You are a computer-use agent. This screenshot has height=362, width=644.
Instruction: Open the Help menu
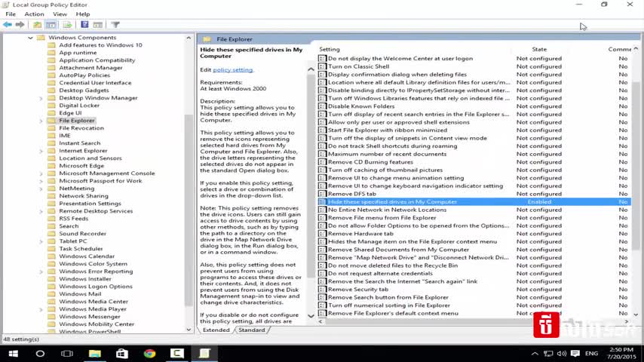(82, 14)
